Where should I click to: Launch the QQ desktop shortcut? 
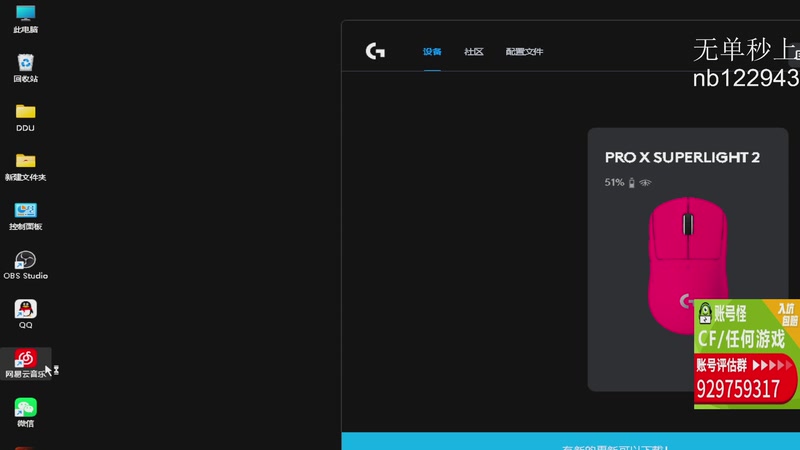[x=26, y=314]
